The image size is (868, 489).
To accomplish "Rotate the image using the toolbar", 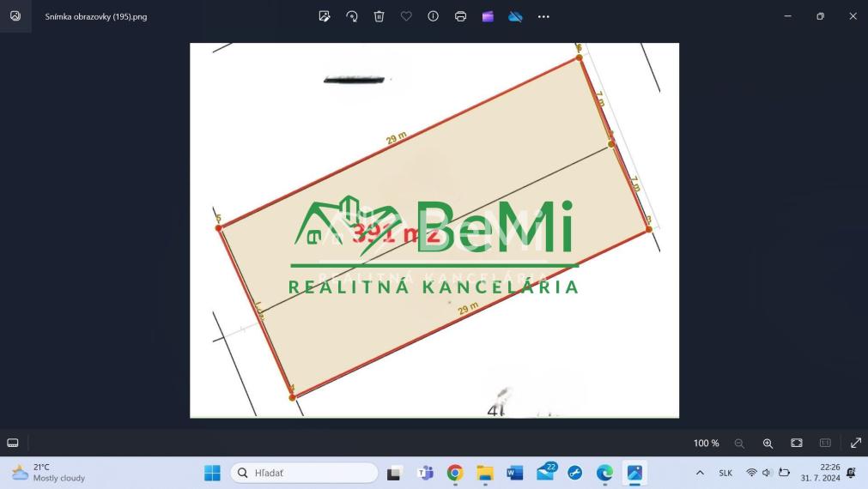I will click(352, 16).
